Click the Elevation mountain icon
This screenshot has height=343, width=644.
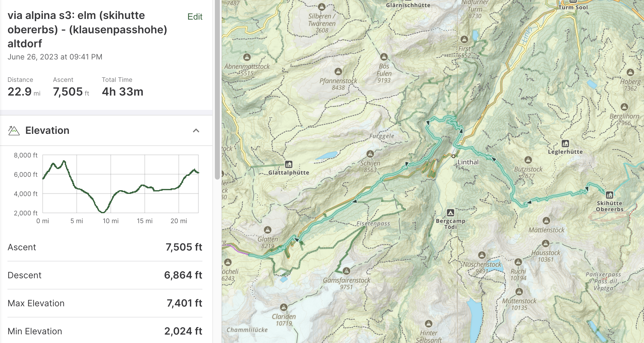[14, 130]
